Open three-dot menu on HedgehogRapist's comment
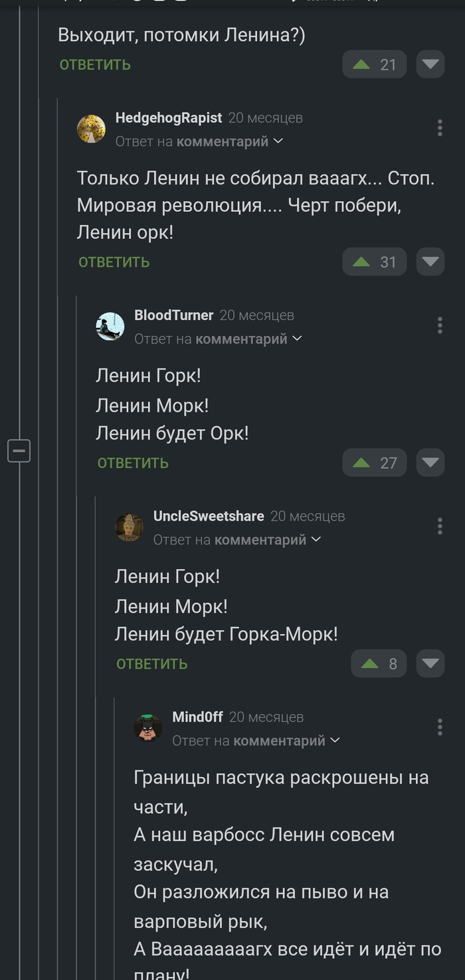The image size is (465, 980). click(440, 127)
